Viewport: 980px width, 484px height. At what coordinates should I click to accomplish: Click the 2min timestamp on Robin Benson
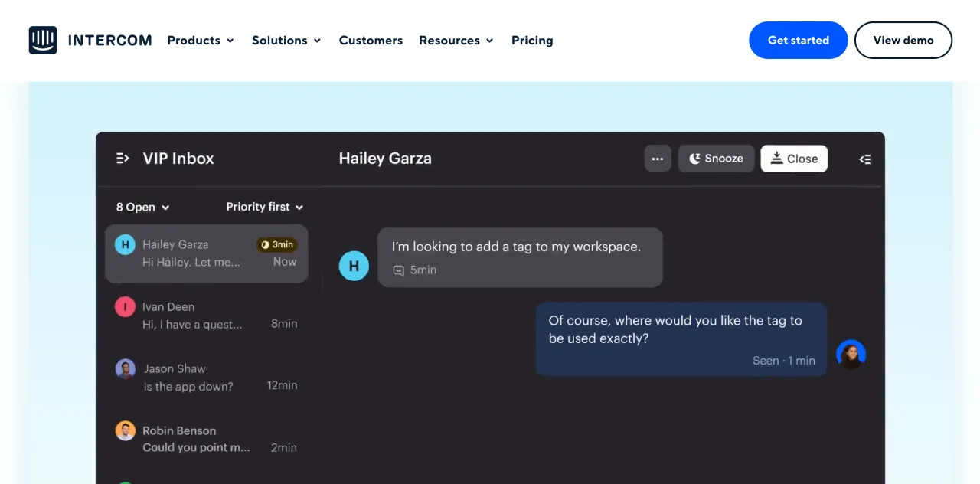284,448
